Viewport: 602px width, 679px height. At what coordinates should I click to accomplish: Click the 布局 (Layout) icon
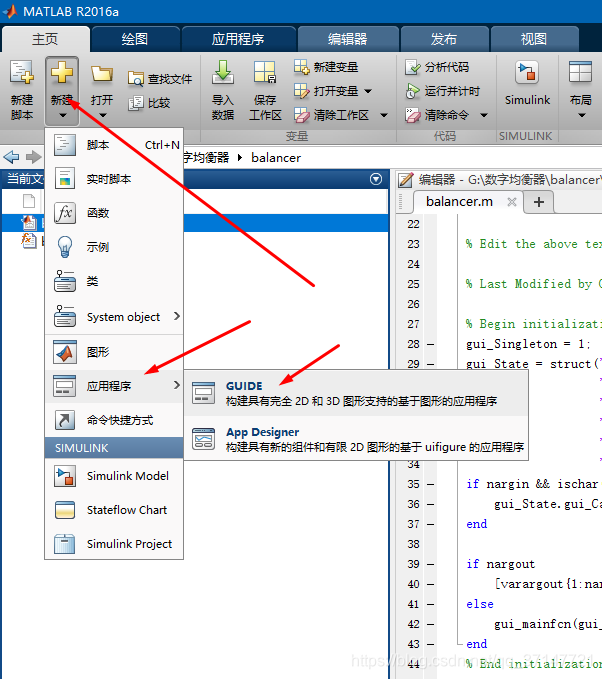580,72
